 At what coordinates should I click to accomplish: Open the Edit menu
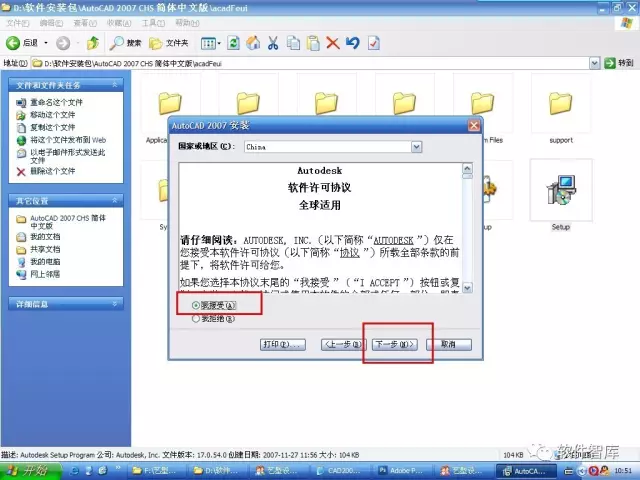(x=51, y=23)
